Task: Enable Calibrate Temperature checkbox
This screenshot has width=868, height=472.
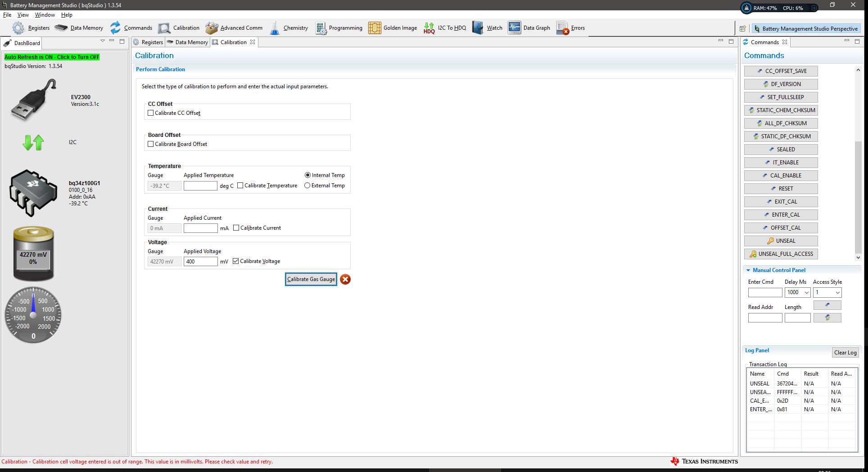Action: [240, 186]
